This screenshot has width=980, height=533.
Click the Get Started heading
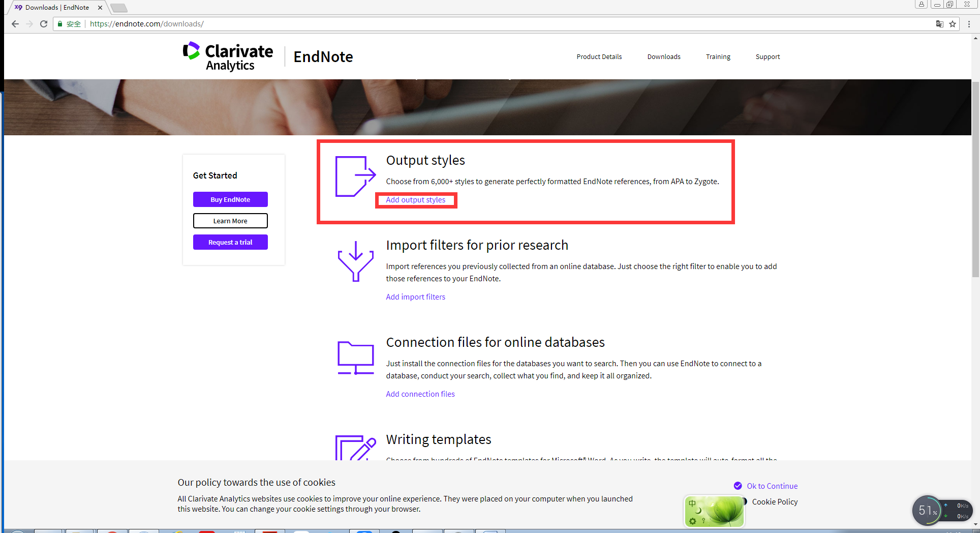point(215,175)
